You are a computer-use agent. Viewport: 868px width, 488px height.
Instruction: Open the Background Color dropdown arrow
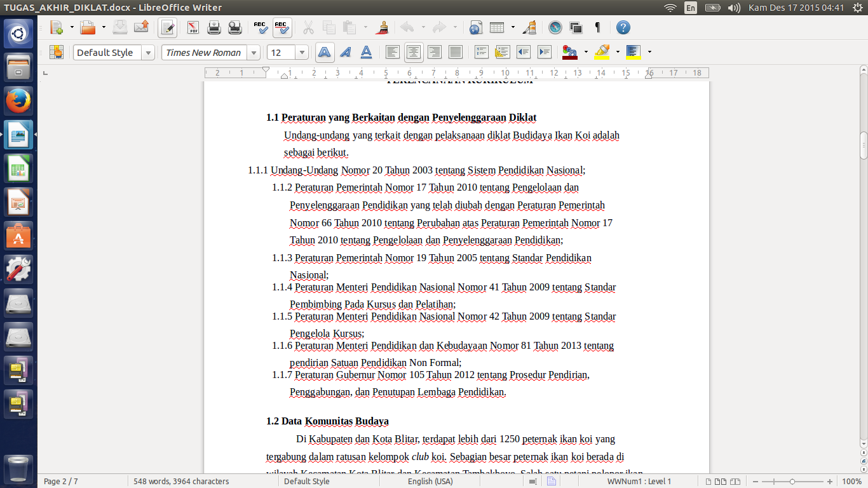coord(649,52)
